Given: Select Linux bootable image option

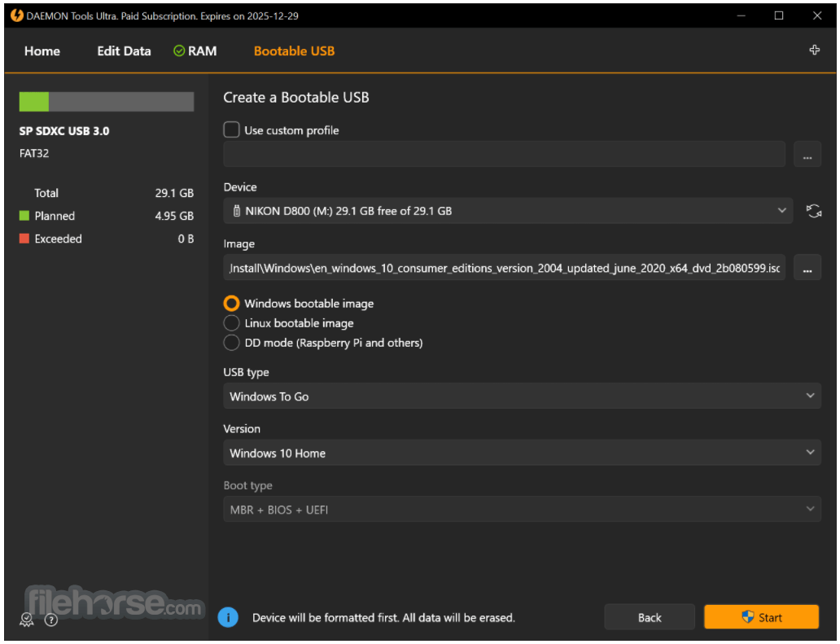Looking at the screenshot, I should point(231,323).
